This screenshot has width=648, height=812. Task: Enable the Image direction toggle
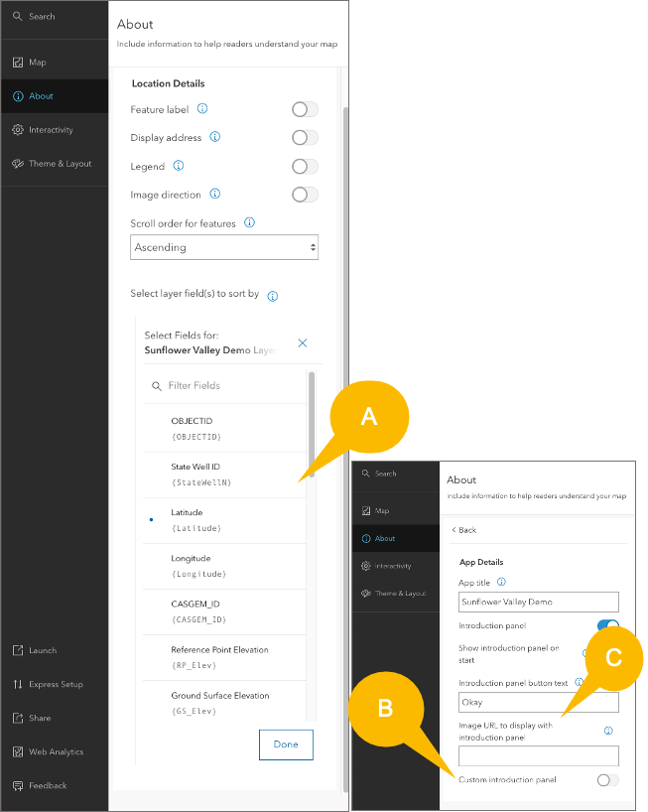[305, 195]
